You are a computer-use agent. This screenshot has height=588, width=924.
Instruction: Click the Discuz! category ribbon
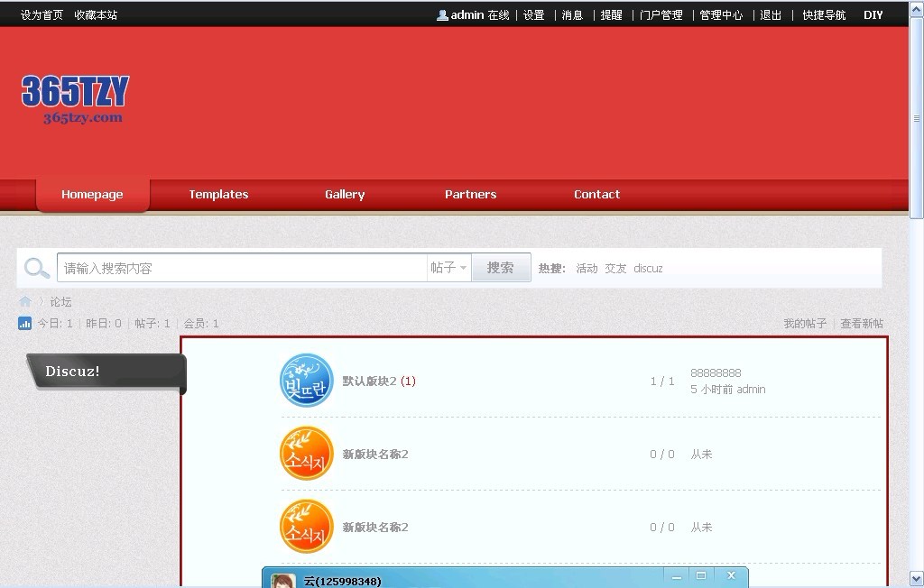click(107, 372)
